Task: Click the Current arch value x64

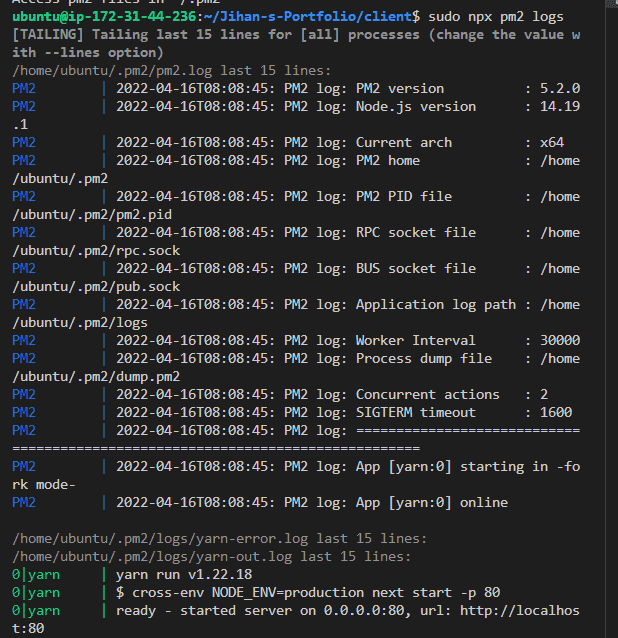Action: click(551, 142)
